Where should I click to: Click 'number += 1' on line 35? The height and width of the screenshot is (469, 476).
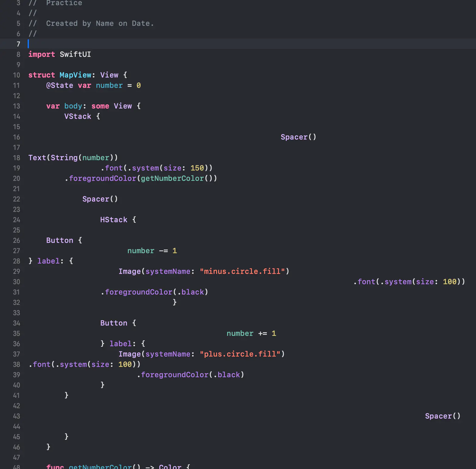(x=251, y=333)
